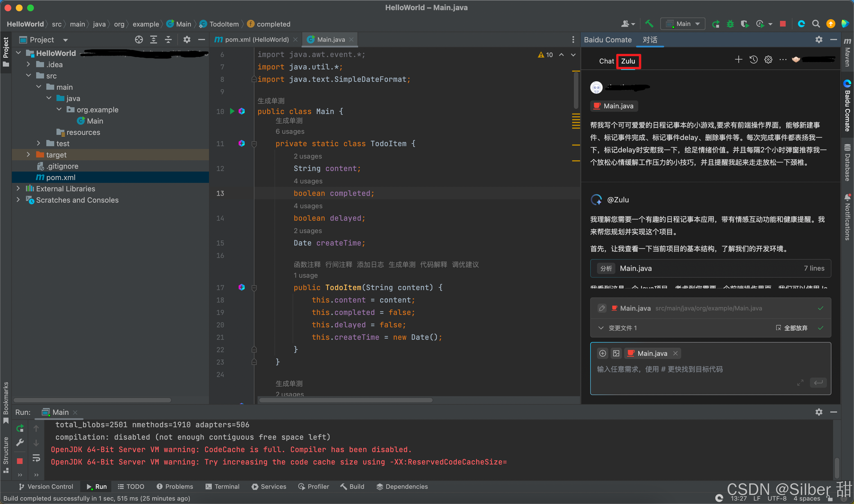Select the Zulu tab in Comate

pyautogui.click(x=628, y=61)
